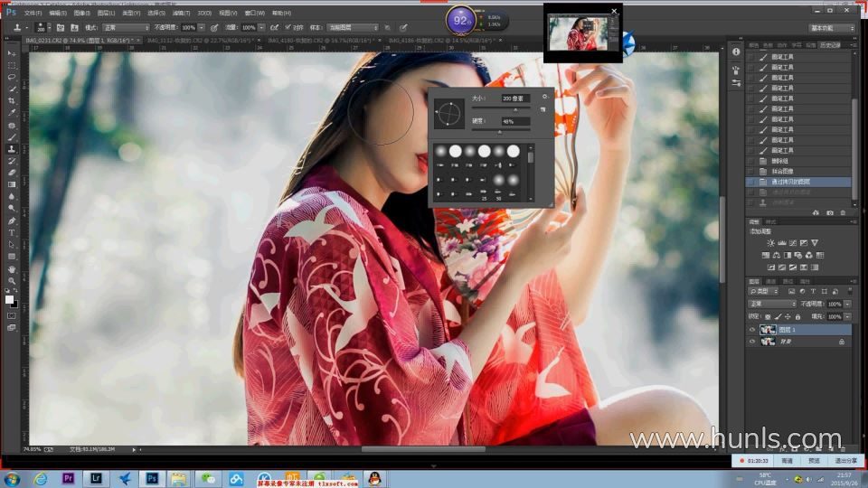Toggle lock all padlock icon
This screenshot has width=868, height=488.
coord(797,317)
